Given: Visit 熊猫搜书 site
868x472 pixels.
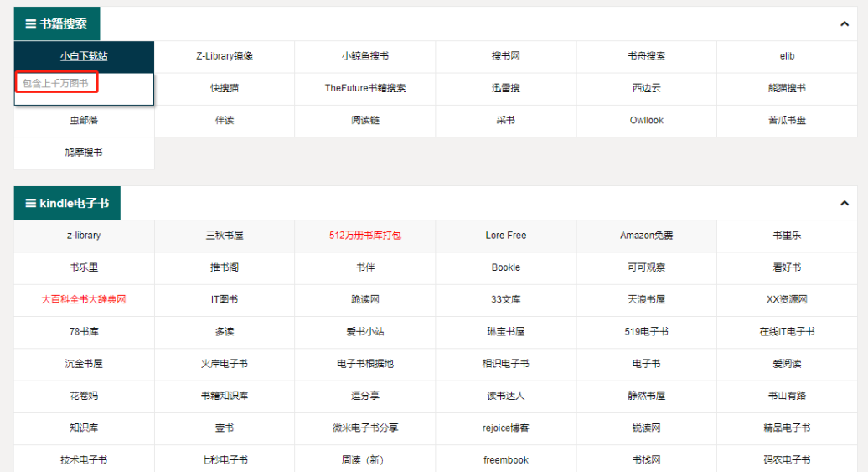Looking at the screenshot, I should (x=788, y=88).
